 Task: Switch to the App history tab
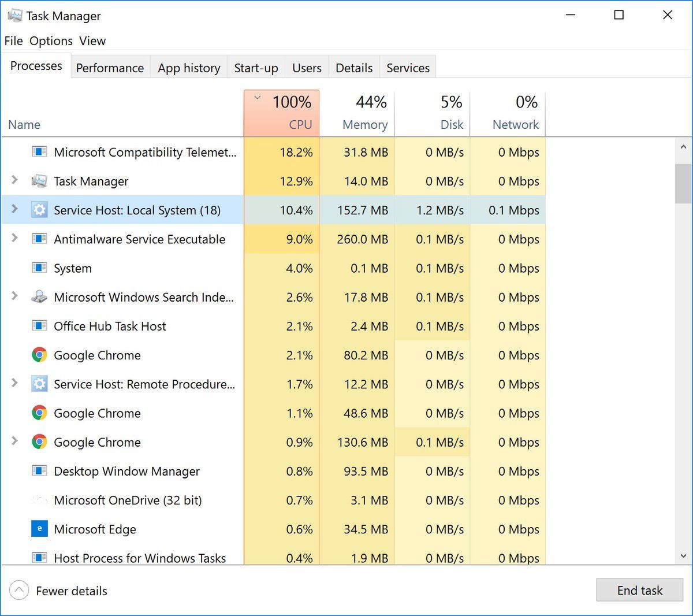coord(189,68)
